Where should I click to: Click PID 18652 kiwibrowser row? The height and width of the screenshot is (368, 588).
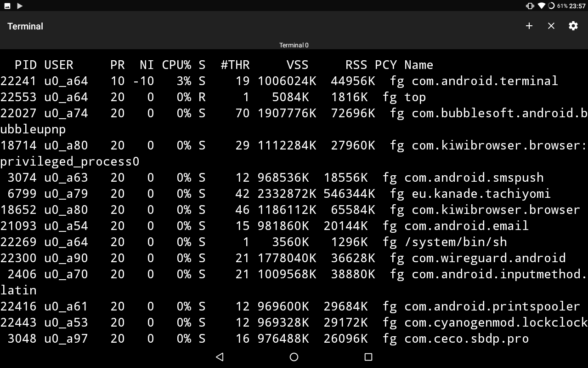pyautogui.click(x=18, y=210)
